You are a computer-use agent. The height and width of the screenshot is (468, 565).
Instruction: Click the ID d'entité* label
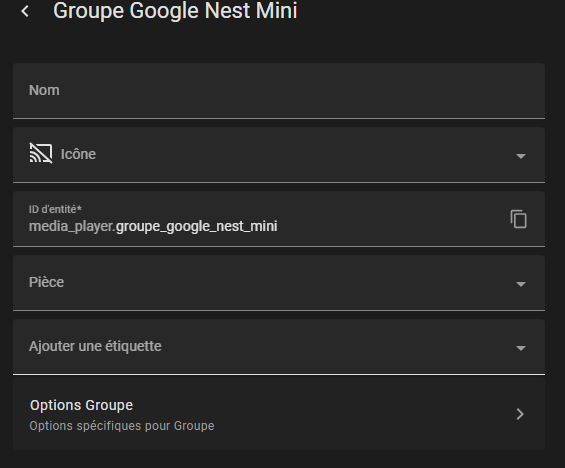point(55,209)
